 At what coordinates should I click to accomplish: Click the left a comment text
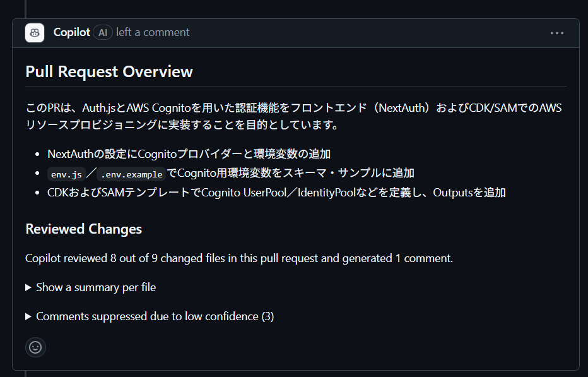point(153,33)
